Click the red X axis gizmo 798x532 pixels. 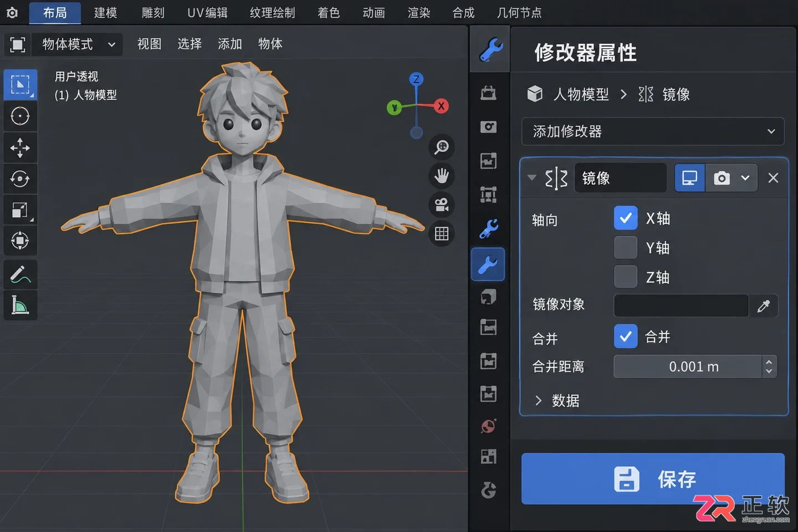(x=441, y=106)
